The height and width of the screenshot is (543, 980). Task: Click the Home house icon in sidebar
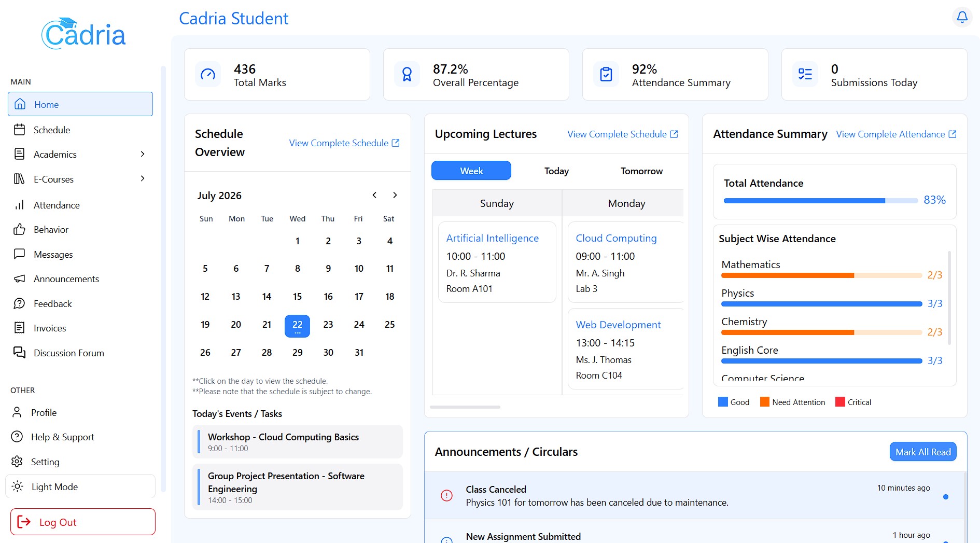(x=20, y=104)
